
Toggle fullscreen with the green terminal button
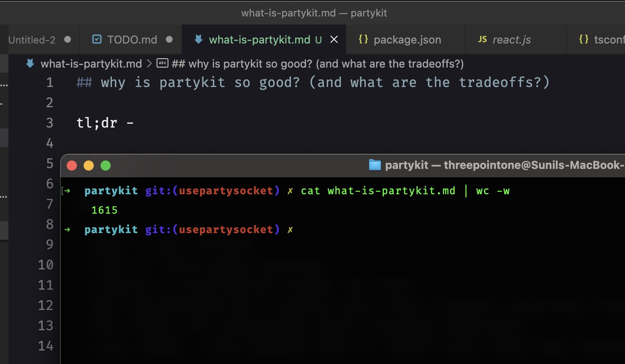(x=106, y=165)
